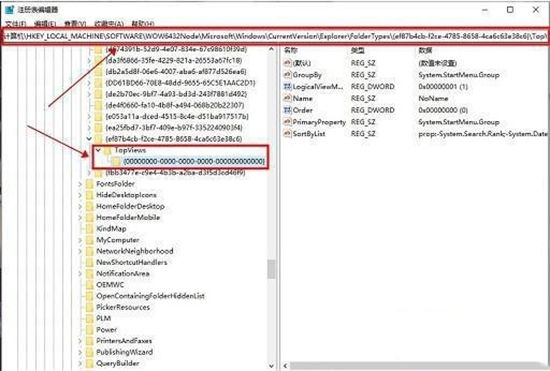Click the value data '(数值未设置)'
The image size is (550, 371).
pos(437,63)
